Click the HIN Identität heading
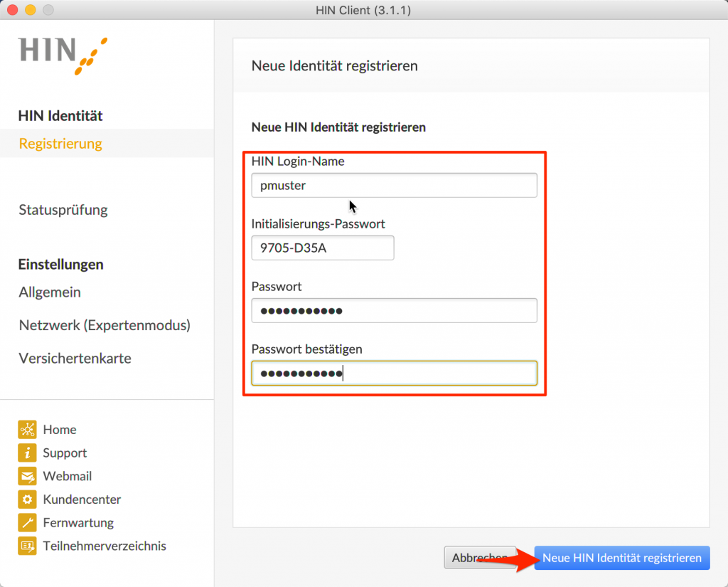Viewport: 728px width, 587px height. (x=60, y=116)
